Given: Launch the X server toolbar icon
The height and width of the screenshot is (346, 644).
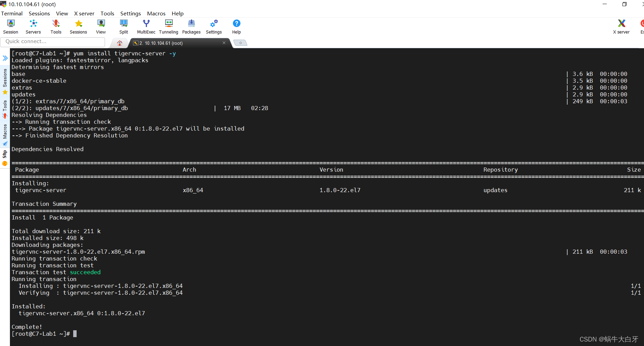Looking at the screenshot, I should 621,27.
